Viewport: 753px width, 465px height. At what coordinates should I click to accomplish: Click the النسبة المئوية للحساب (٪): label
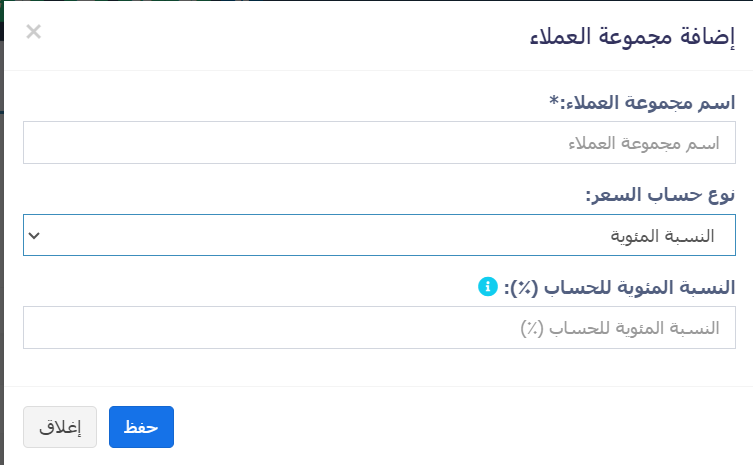coord(619,287)
